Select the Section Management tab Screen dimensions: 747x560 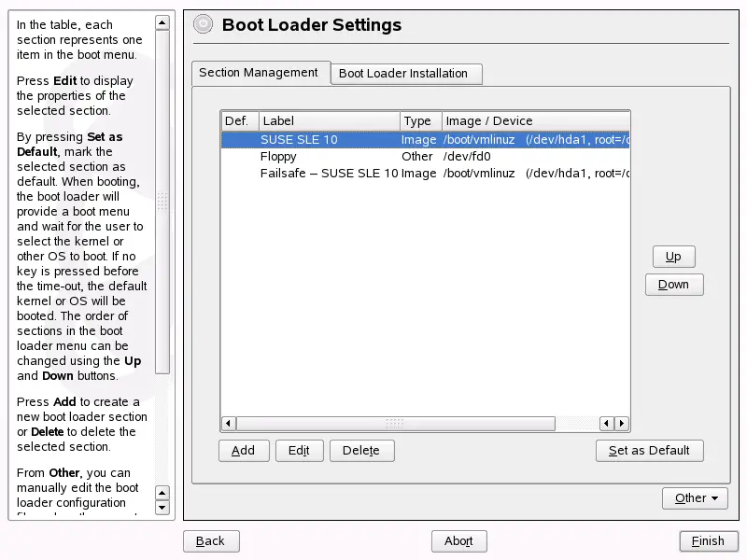258,73
